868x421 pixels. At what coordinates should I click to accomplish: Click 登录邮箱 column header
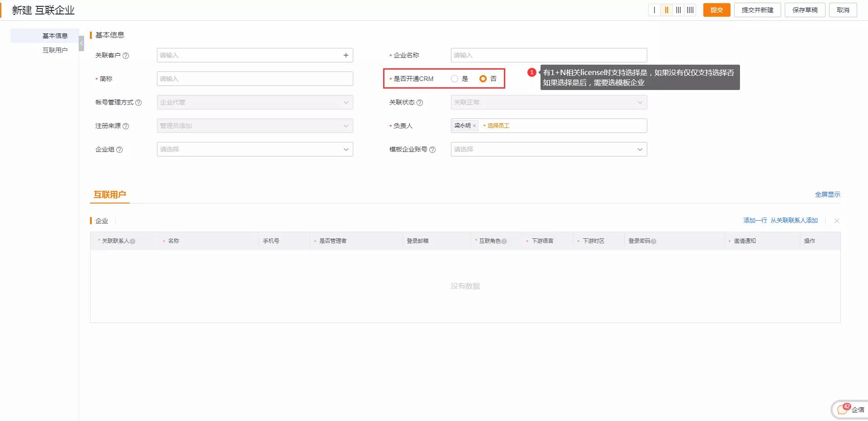417,241
